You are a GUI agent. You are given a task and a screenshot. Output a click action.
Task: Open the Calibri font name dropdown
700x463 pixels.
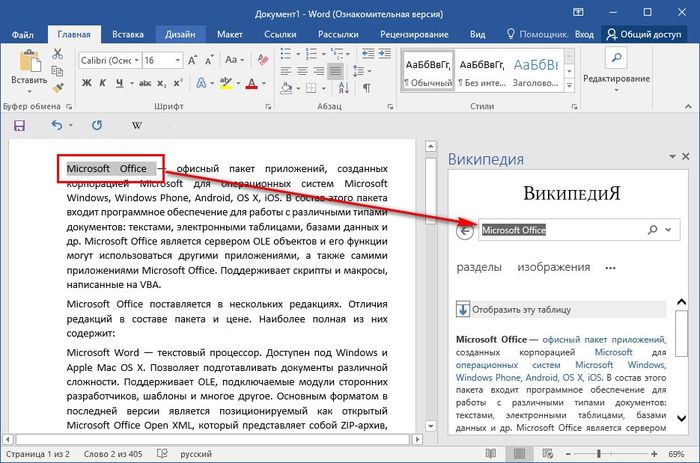click(x=134, y=61)
